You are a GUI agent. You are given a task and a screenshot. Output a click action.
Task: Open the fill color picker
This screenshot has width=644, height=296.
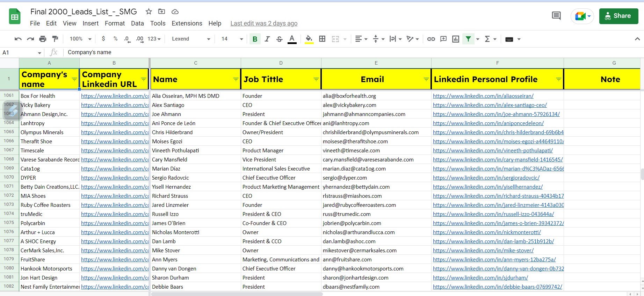pyautogui.click(x=309, y=39)
